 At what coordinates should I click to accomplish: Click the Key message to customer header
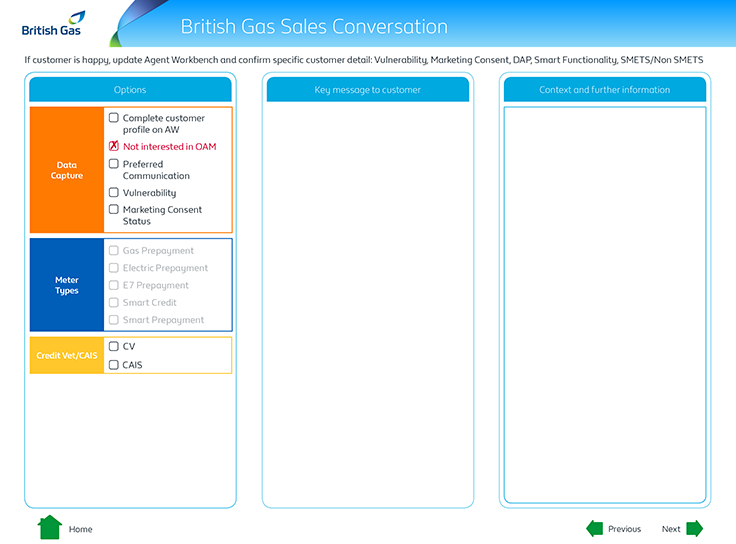[367, 90]
